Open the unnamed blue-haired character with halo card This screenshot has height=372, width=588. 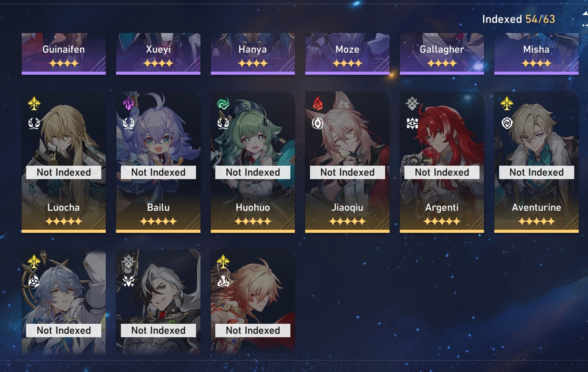[64, 302]
